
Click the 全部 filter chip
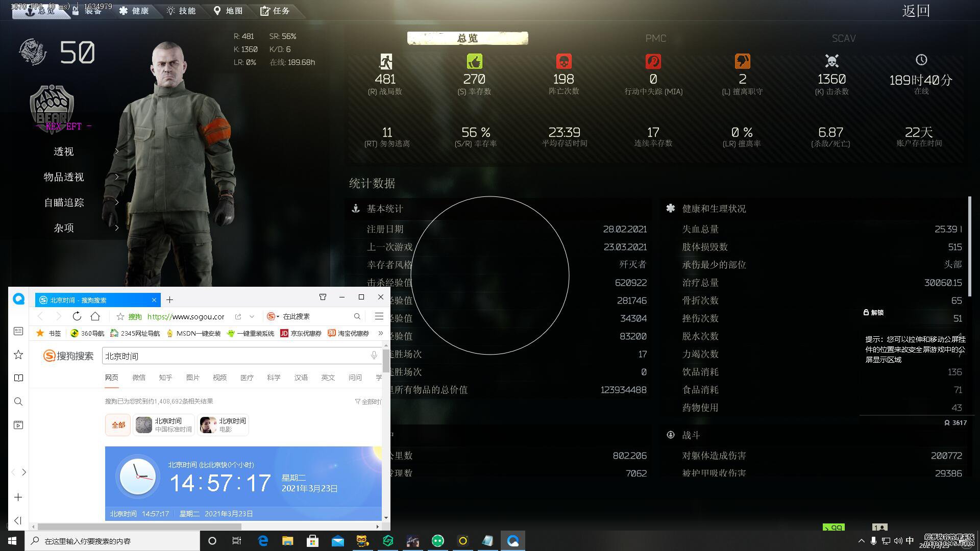[x=118, y=424]
